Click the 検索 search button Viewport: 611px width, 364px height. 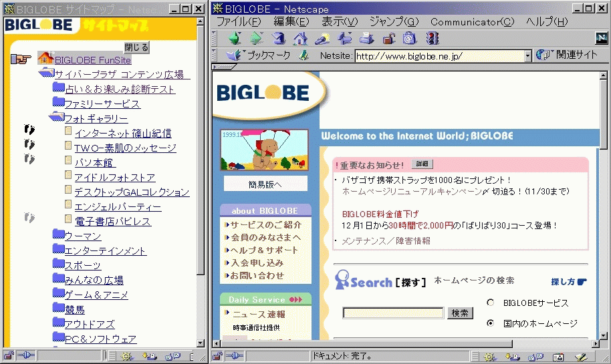[460, 313]
